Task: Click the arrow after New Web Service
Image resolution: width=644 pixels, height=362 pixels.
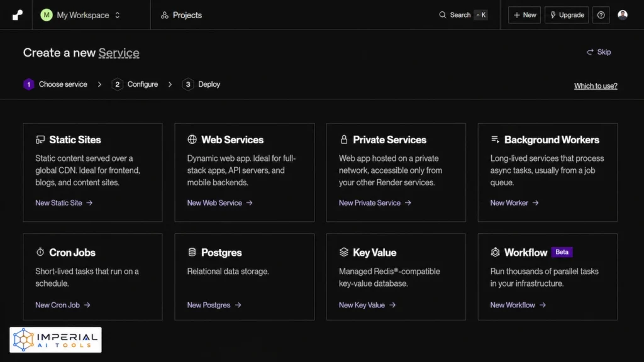Action: (x=249, y=203)
